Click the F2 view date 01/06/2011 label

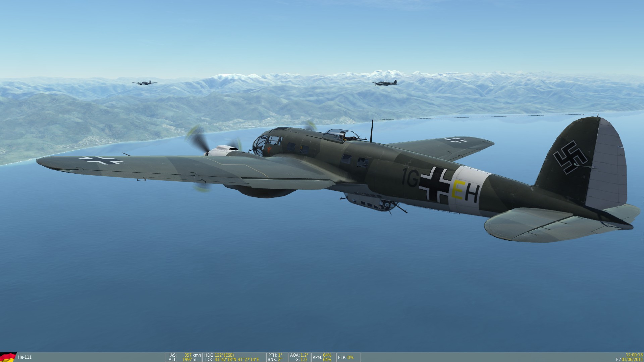[x=629, y=359]
